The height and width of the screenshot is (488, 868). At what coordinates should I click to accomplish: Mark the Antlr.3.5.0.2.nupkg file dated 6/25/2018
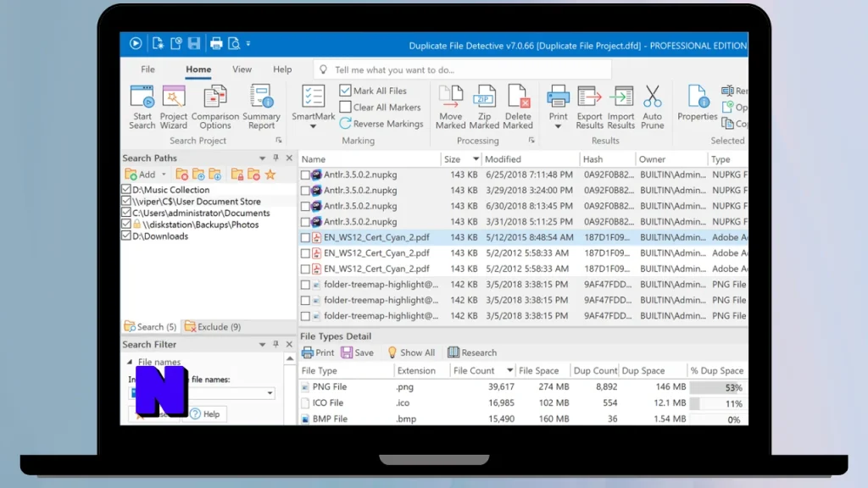click(305, 175)
